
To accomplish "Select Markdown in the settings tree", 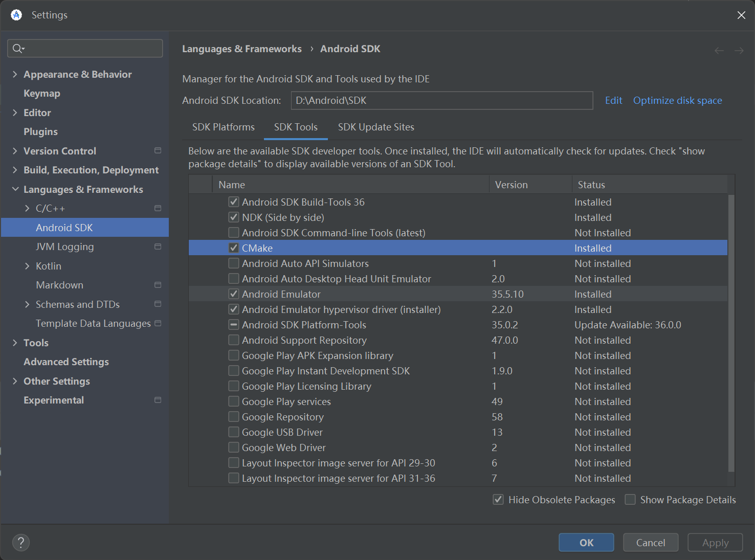I will (59, 285).
